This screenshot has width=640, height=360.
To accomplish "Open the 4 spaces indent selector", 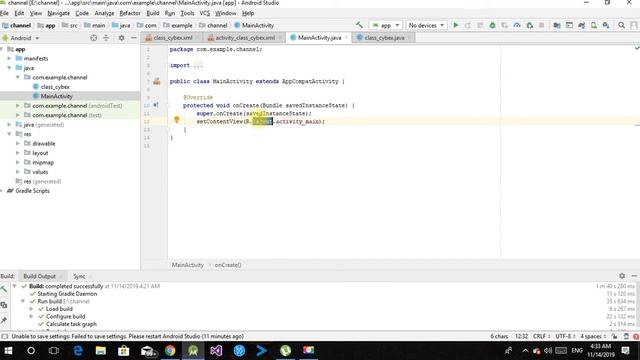I will coord(593,336).
